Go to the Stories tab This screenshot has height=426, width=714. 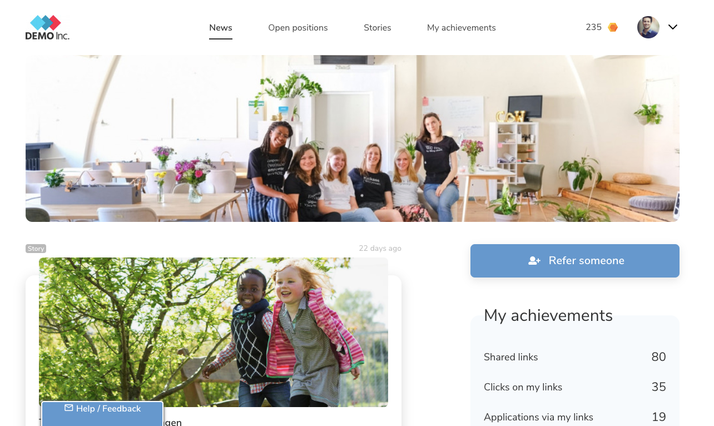click(x=377, y=28)
